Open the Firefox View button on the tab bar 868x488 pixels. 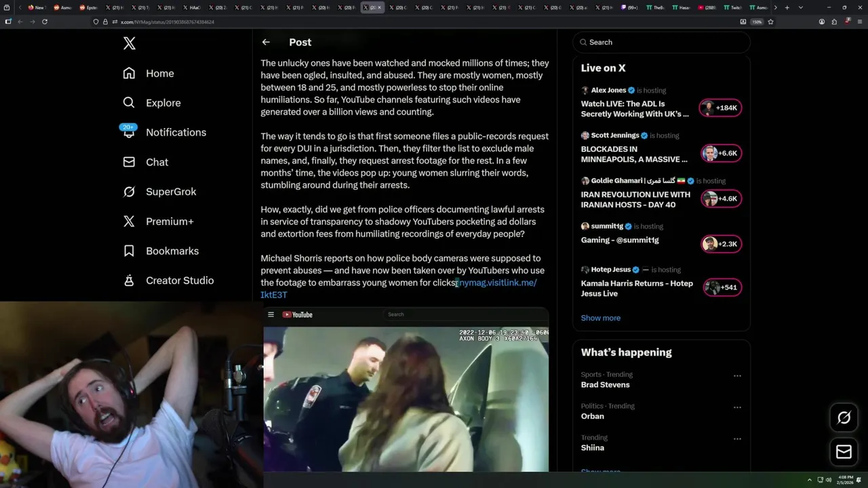click(8, 7)
